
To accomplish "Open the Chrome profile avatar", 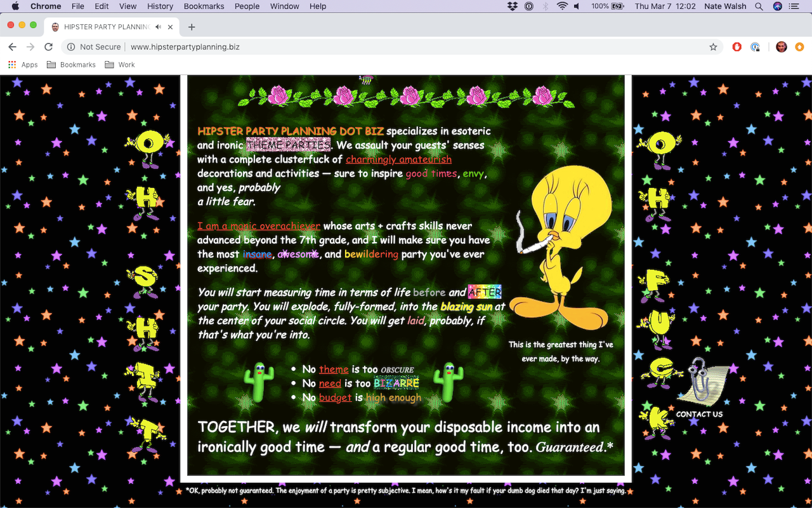I will [781, 47].
